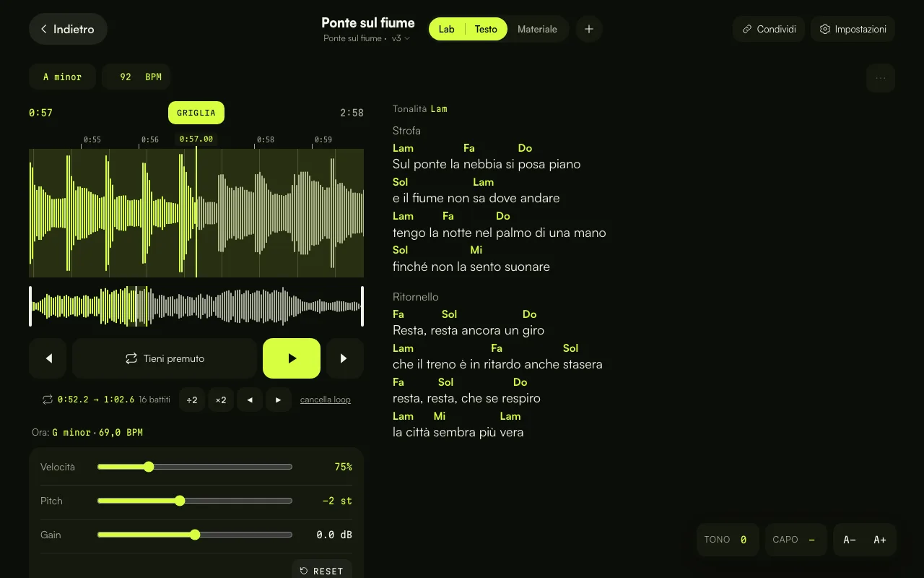The width and height of the screenshot is (924, 578).
Task: Click the lyric 'Resta, resta ancora un giro'
Action: point(468,330)
